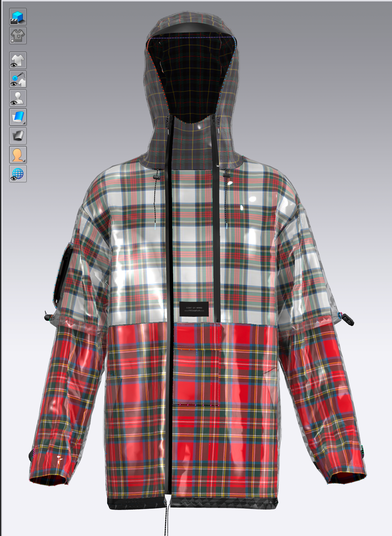Click the garment fit quality t-shirt icon
The width and height of the screenshot is (392, 536).
[x=18, y=35]
